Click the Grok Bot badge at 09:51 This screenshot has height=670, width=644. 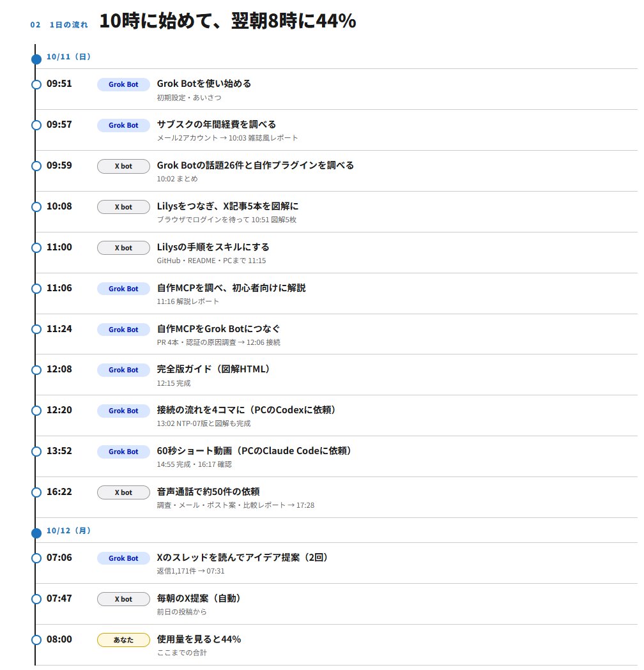[x=123, y=84]
